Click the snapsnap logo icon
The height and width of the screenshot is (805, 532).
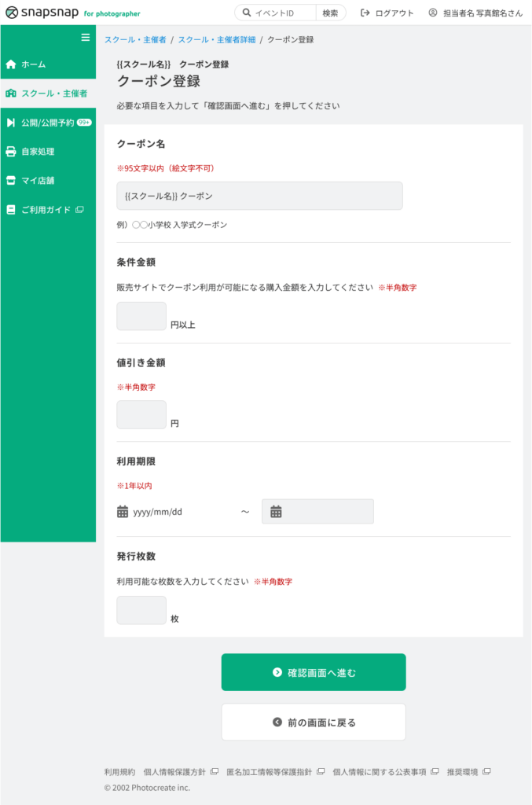click(12, 13)
